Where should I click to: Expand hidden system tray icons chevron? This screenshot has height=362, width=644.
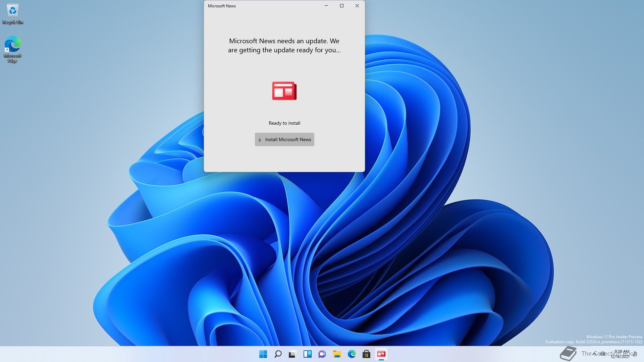tap(595, 354)
